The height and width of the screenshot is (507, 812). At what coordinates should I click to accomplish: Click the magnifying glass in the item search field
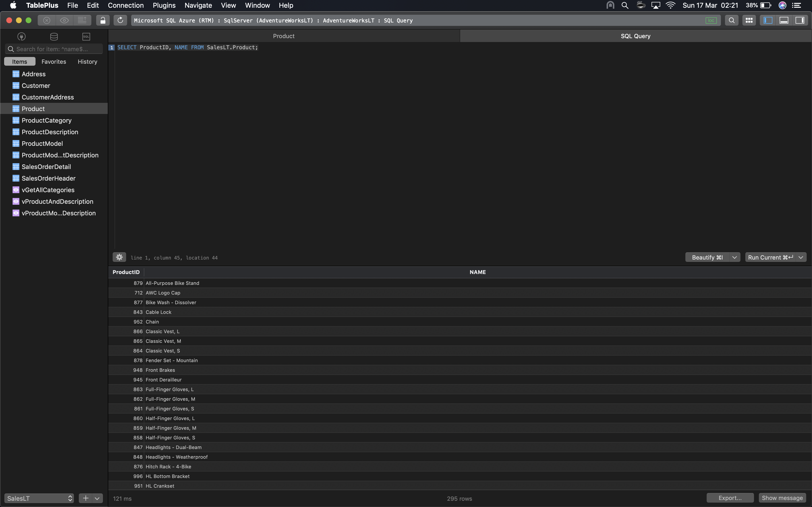point(11,49)
